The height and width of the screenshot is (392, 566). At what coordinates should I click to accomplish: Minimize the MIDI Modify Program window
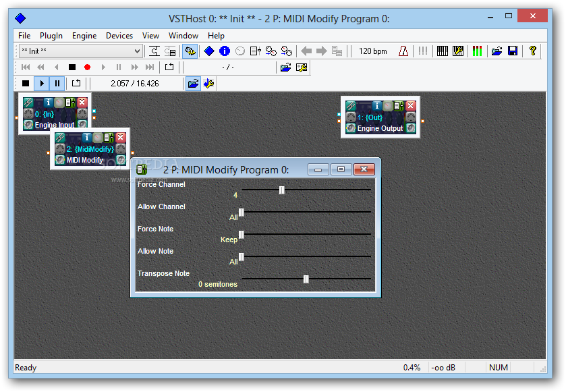point(318,169)
